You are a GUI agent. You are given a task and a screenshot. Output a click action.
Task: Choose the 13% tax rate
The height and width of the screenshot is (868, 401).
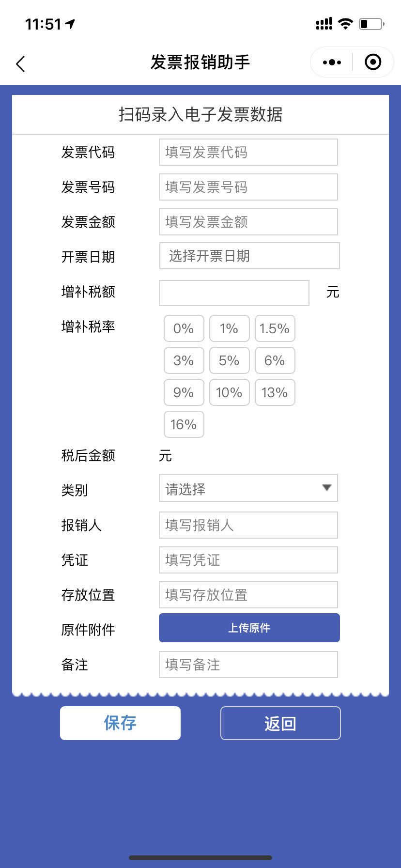click(275, 392)
